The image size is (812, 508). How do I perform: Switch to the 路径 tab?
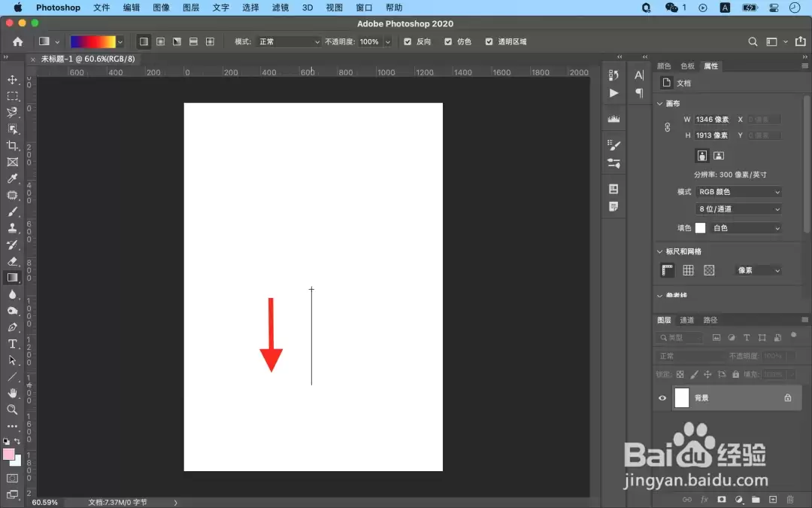pyautogui.click(x=710, y=320)
